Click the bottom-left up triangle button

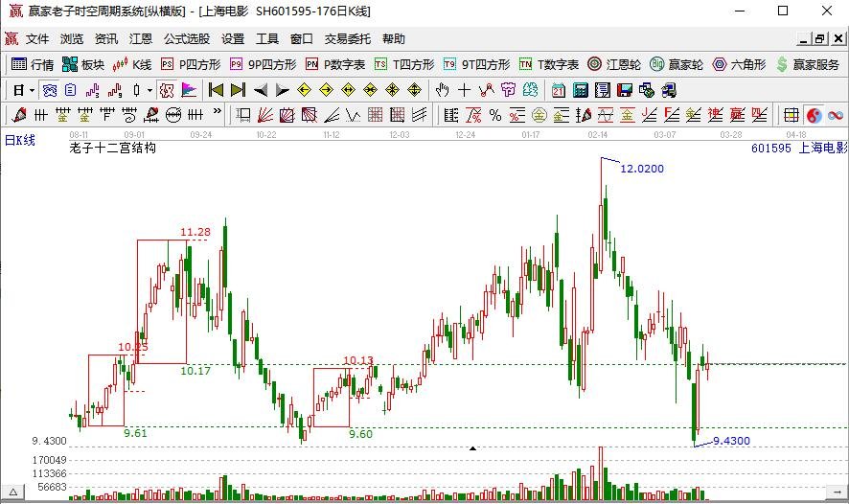(13, 493)
